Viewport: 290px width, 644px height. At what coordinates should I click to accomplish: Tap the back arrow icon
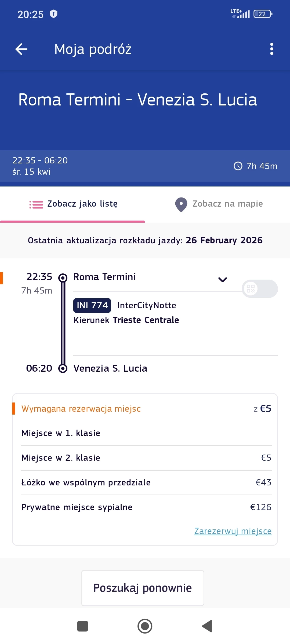click(21, 49)
